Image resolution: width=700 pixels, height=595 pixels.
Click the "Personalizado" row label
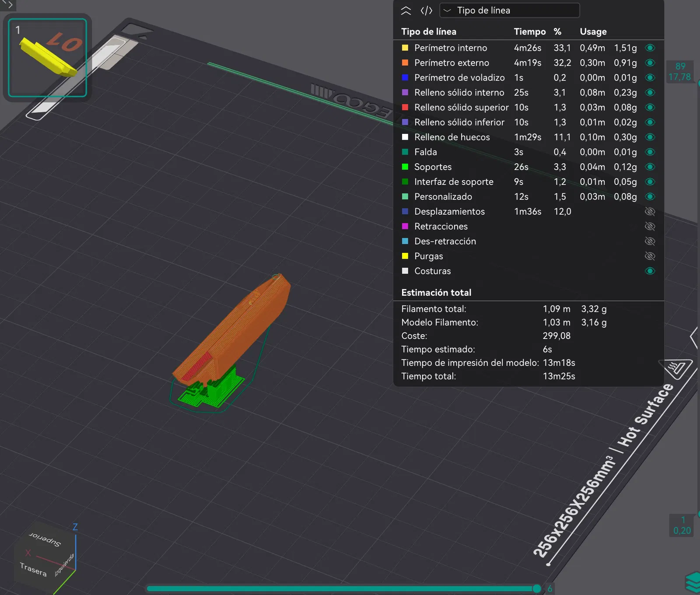(443, 196)
